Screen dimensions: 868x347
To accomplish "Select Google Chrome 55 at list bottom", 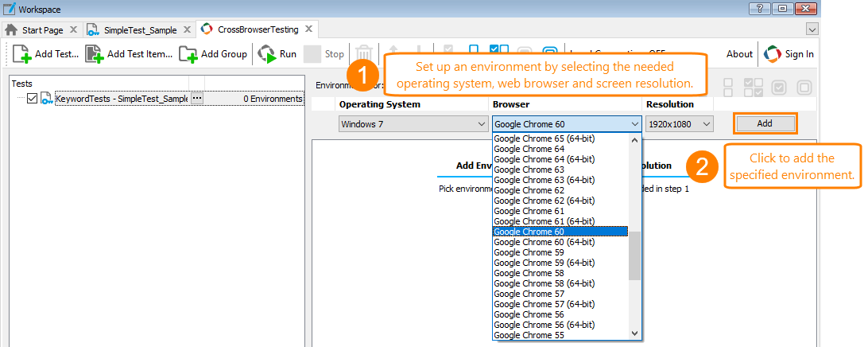I will click(x=560, y=335).
